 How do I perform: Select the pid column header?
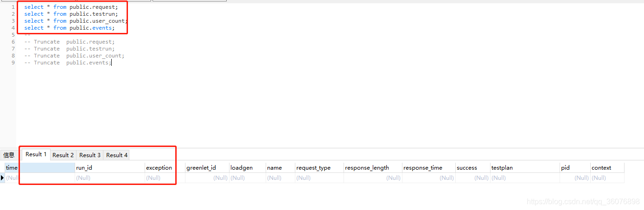point(575,168)
